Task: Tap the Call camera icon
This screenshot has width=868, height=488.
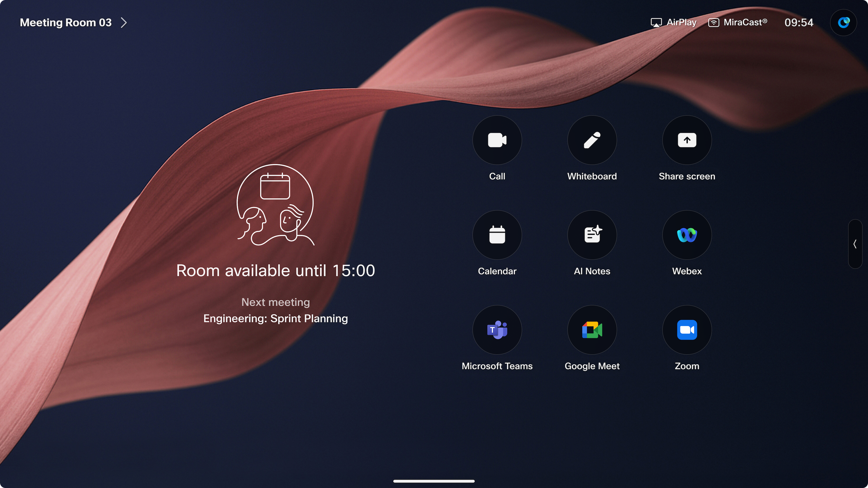Action: (497, 140)
